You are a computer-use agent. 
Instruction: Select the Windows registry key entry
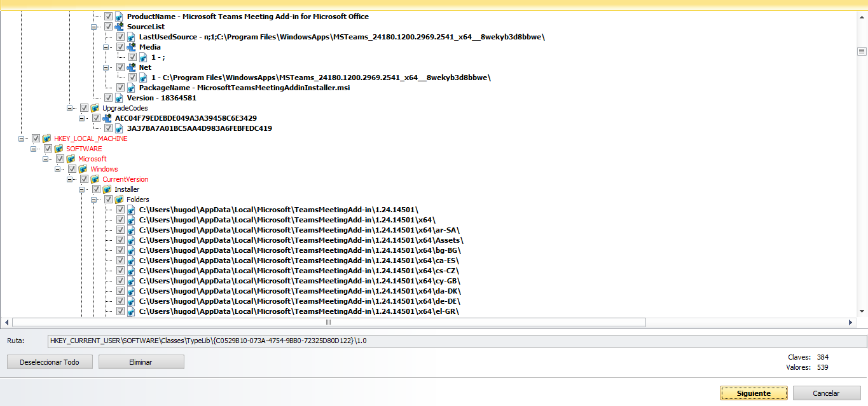pos(104,169)
